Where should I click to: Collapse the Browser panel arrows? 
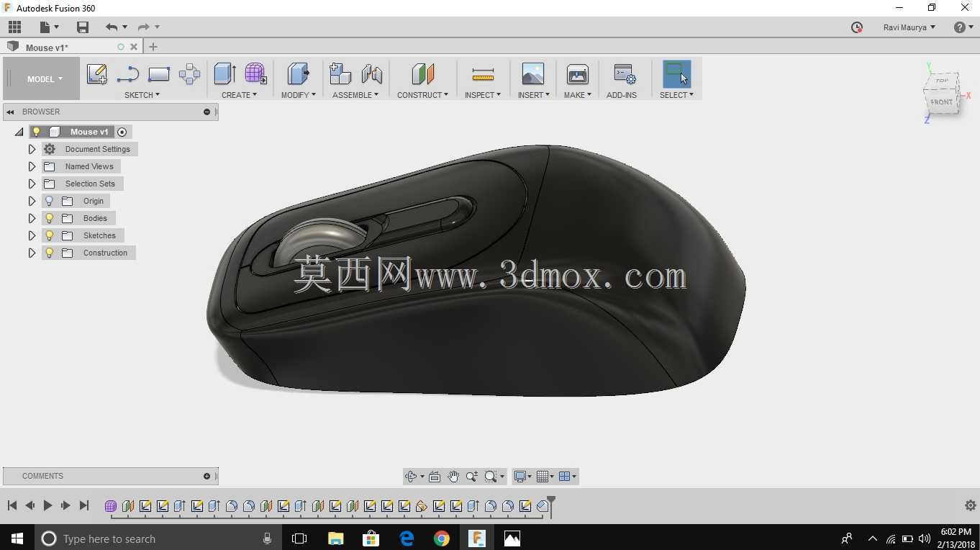(11, 112)
